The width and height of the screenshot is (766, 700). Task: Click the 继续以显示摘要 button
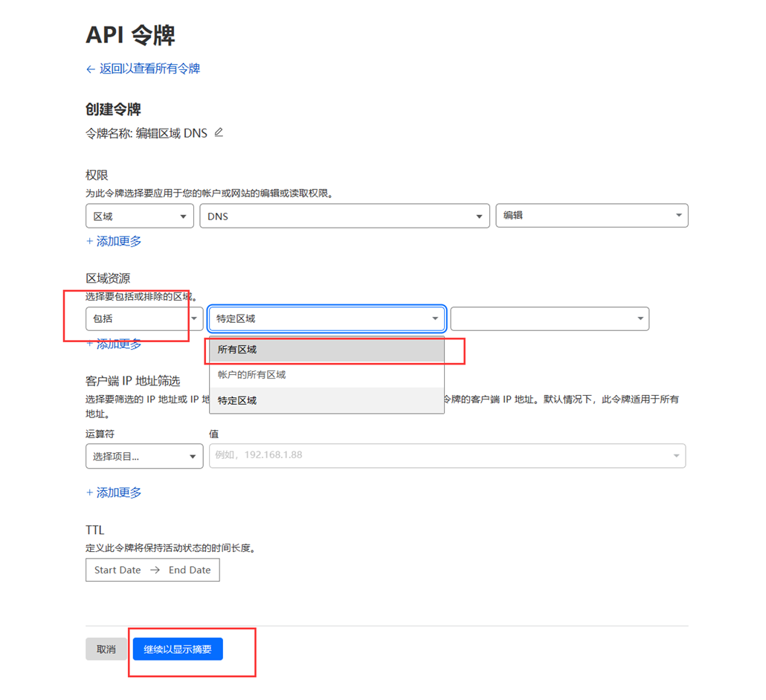(178, 649)
